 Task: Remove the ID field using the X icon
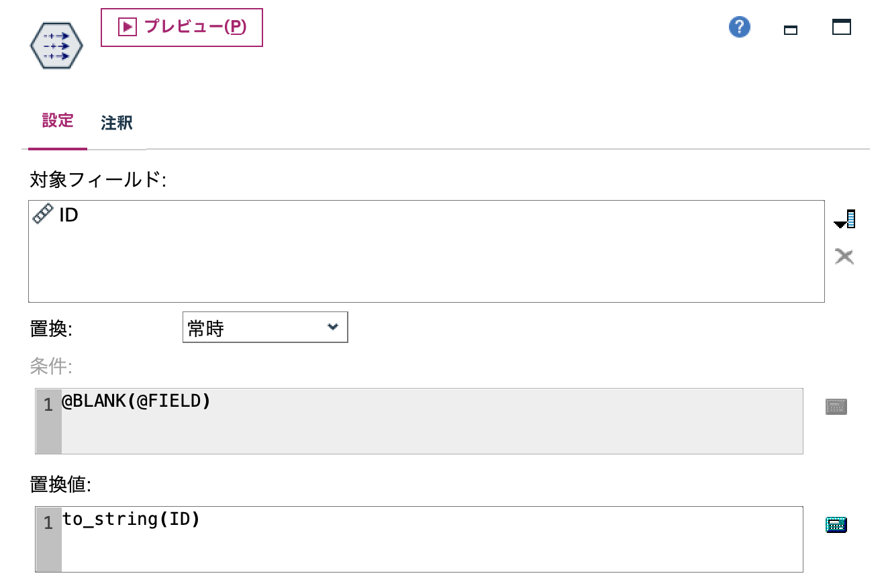tap(844, 256)
